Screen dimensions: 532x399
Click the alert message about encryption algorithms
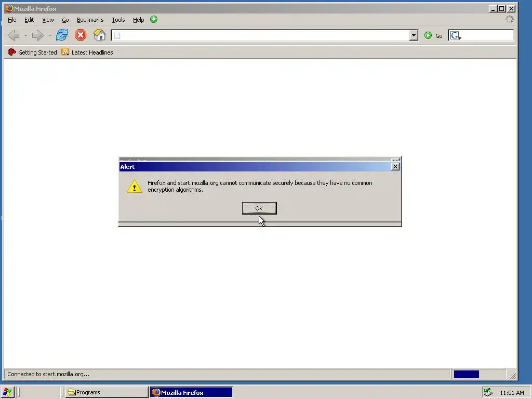(260, 187)
